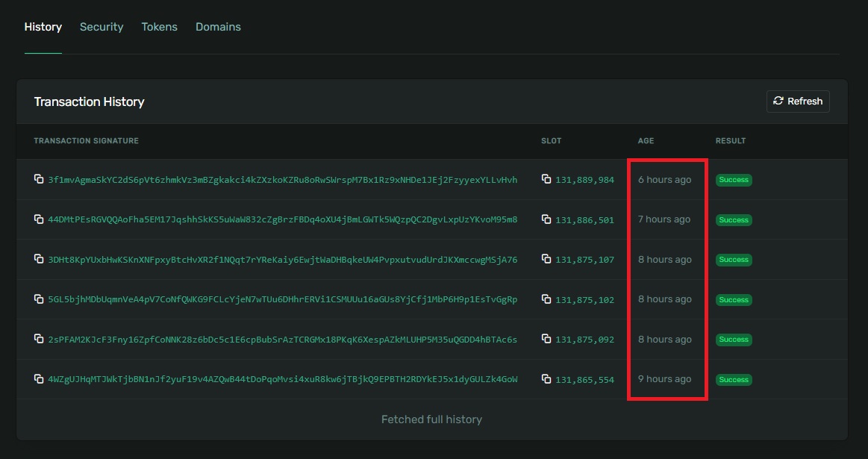Copy slot number 131,886,501

coord(546,219)
